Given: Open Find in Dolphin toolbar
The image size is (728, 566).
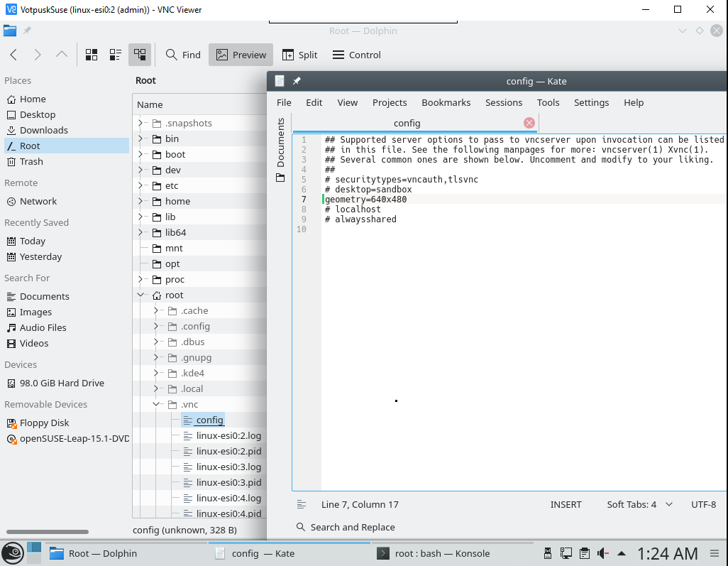Looking at the screenshot, I should [183, 55].
